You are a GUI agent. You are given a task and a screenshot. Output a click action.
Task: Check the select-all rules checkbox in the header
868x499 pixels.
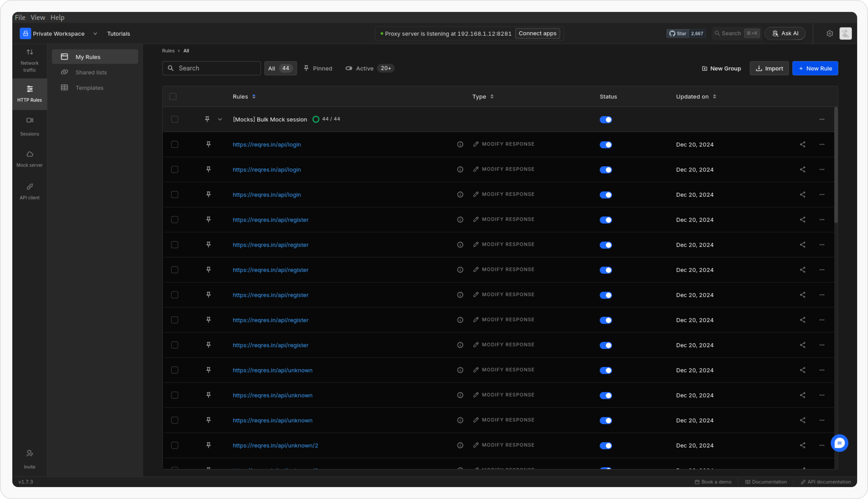(x=173, y=97)
